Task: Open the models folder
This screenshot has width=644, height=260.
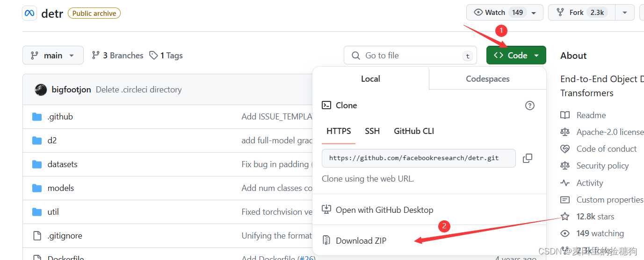Action: tap(61, 188)
